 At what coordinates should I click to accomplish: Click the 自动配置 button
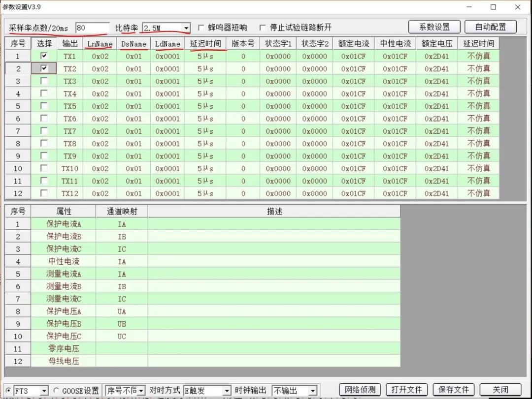pyautogui.click(x=489, y=27)
